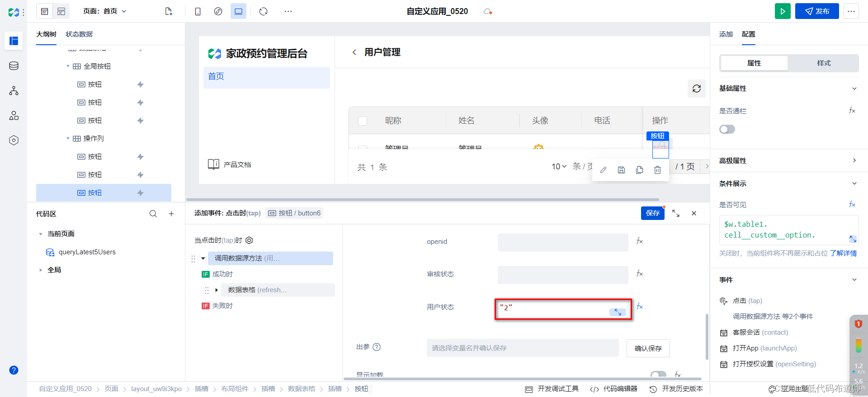
Task: Click the green preview play button
Action: pos(783,11)
